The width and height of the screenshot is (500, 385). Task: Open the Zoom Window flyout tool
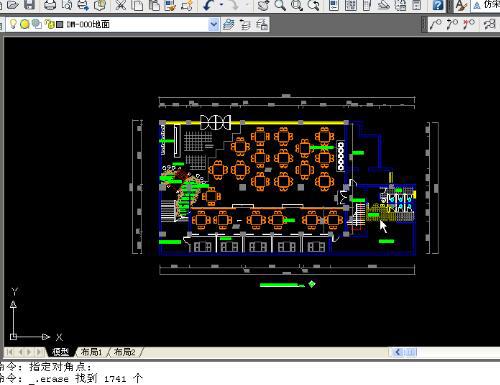297,5
